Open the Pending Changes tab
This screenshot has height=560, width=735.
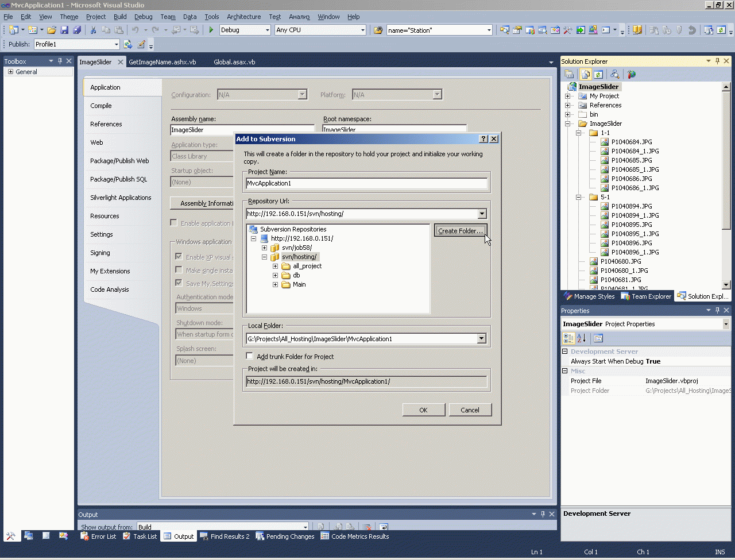[x=285, y=536]
